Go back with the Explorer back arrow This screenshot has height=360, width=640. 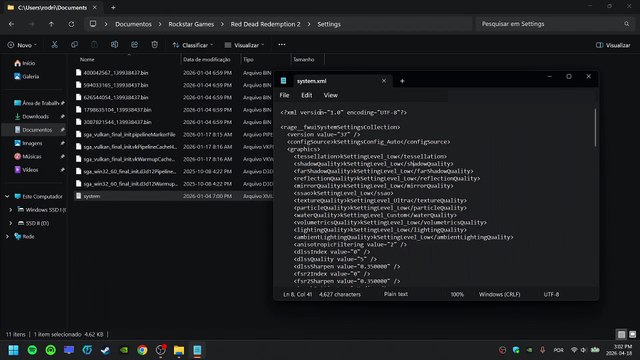tap(11, 24)
